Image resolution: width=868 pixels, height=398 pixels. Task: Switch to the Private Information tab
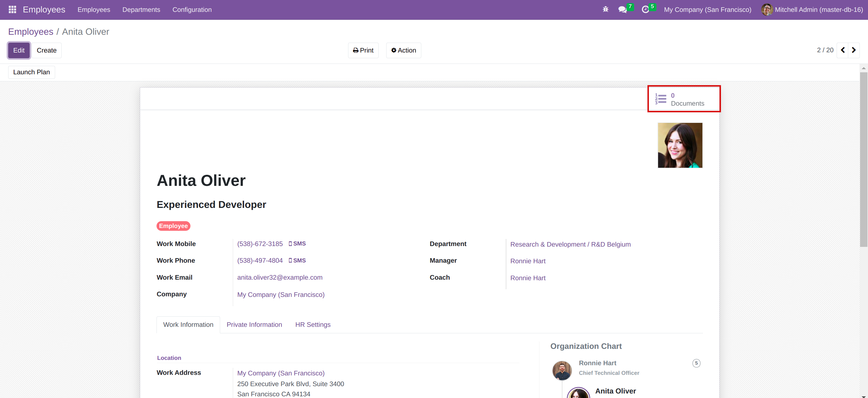254,325
